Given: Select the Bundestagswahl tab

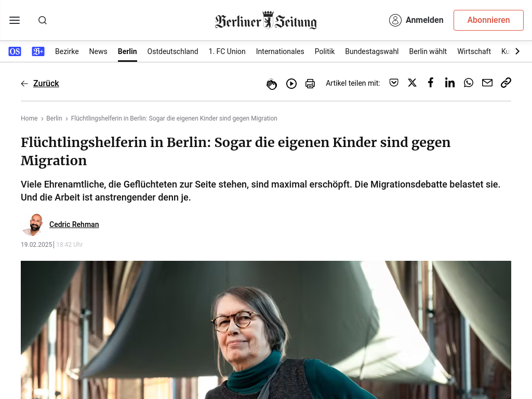Looking at the screenshot, I should point(372,51).
